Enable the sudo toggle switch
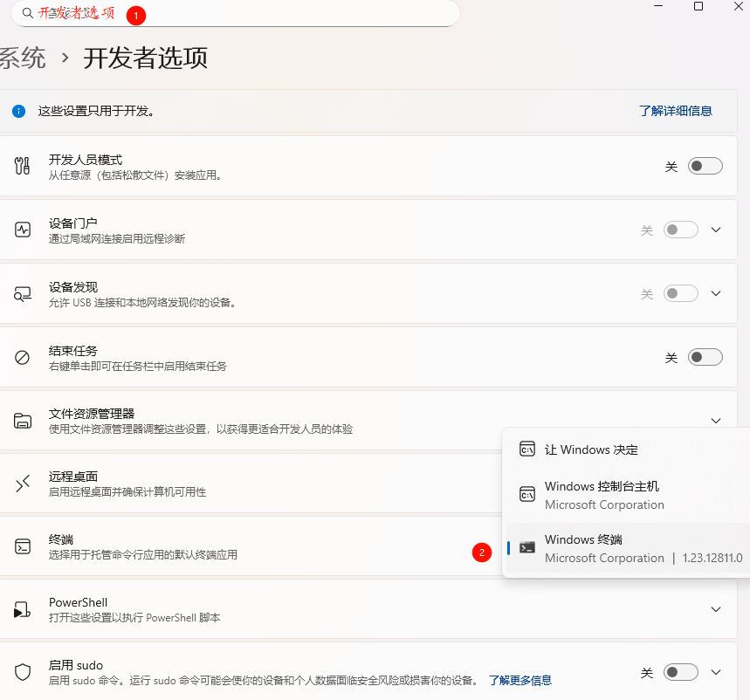 [x=680, y=672]
